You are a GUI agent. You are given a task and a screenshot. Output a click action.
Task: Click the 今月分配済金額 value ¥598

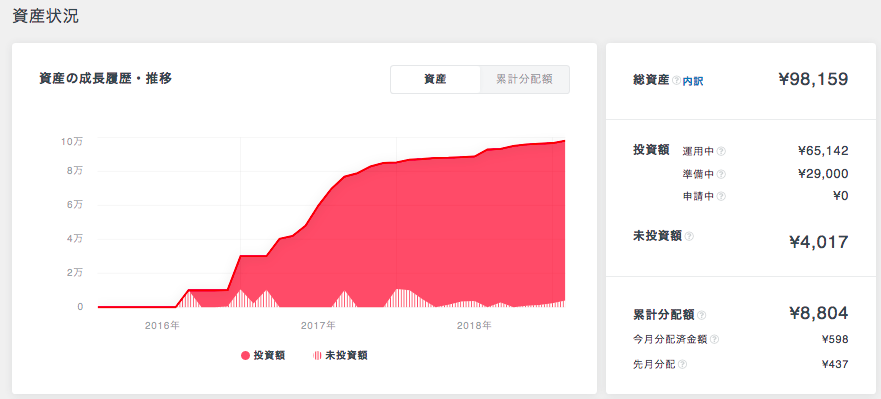[x=835, y=339]
